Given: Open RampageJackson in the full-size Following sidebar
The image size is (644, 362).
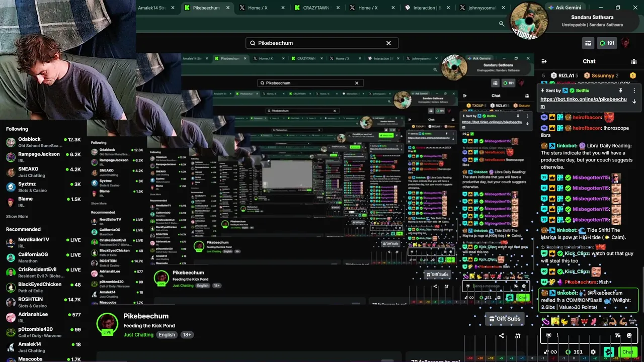Looking at the screenshot, I should [43, 157].
